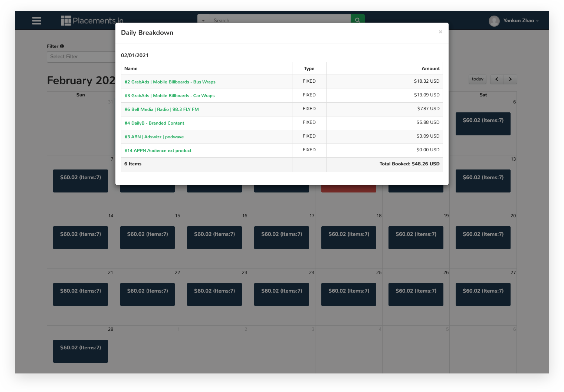
Task: Open DailyB Branded Content link
Action: (154, 123)
